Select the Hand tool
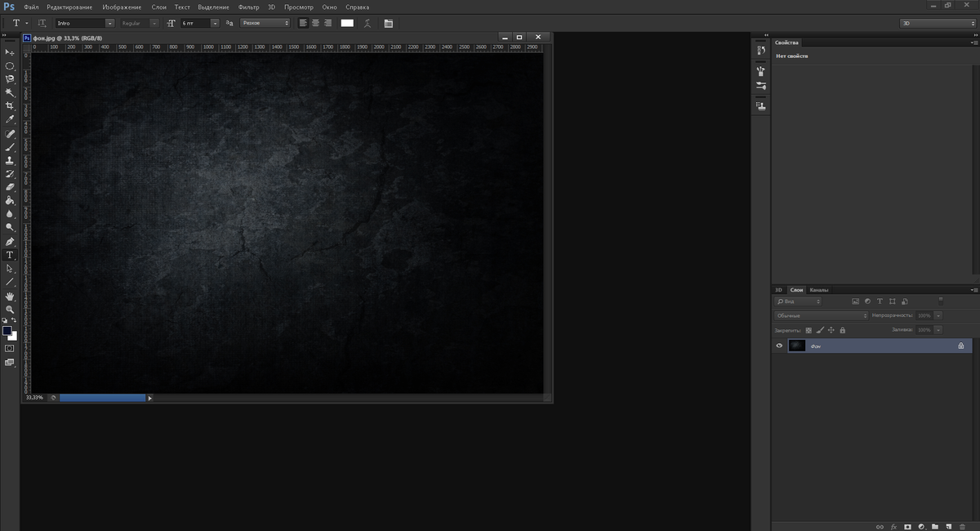Screen dimensions: 980x531 coord(10,296)
